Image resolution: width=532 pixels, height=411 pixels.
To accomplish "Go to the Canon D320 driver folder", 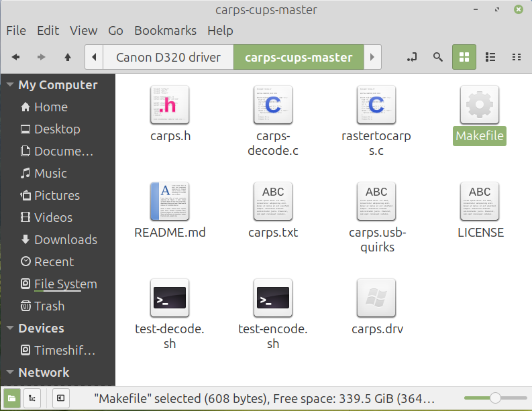I will [x=168, y=57].
